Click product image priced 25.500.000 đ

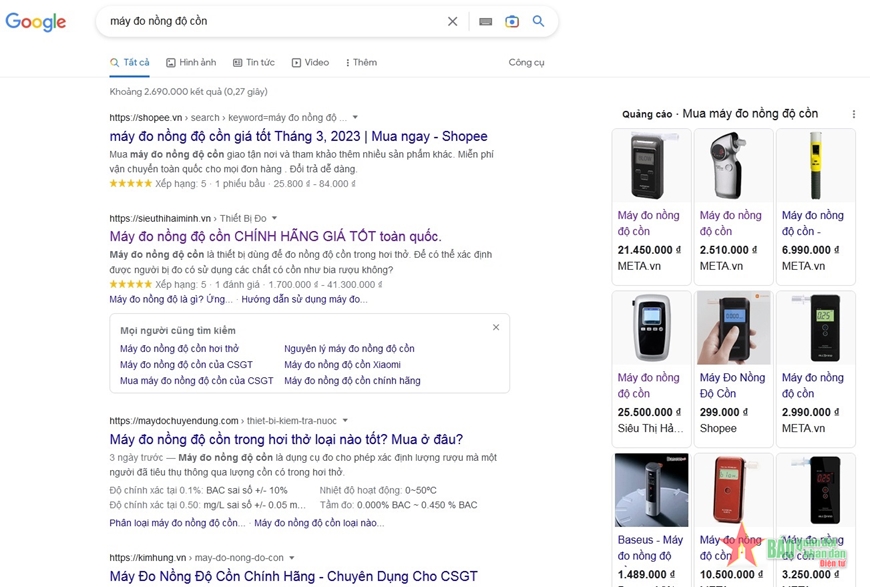tap(651, 328)
